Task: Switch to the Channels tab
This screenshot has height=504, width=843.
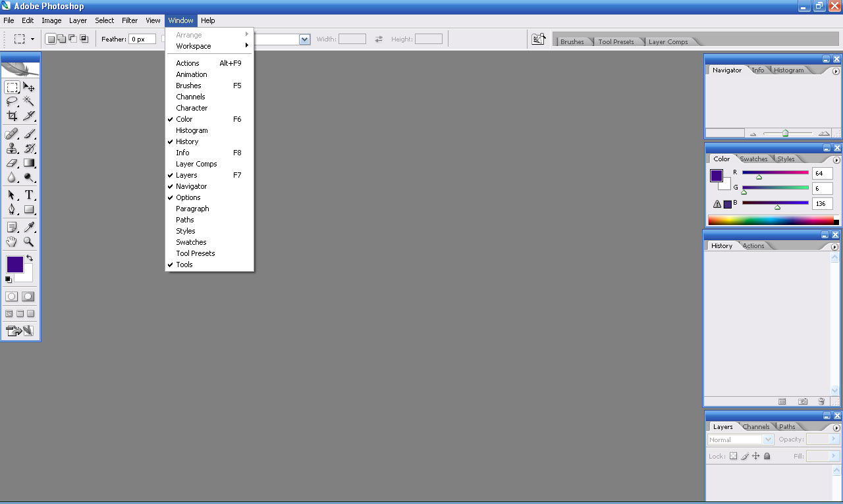Action: pyautogui.click(x=756, y=426)
